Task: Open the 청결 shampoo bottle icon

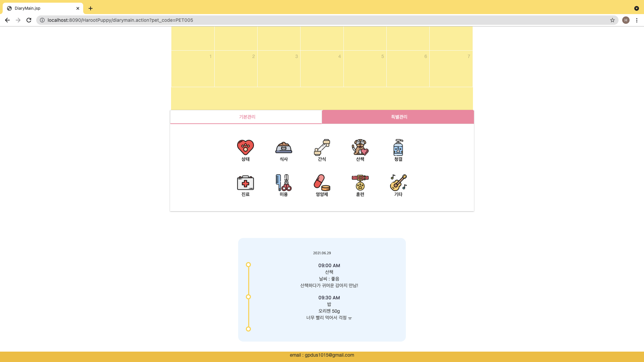Action: [398, 147]
